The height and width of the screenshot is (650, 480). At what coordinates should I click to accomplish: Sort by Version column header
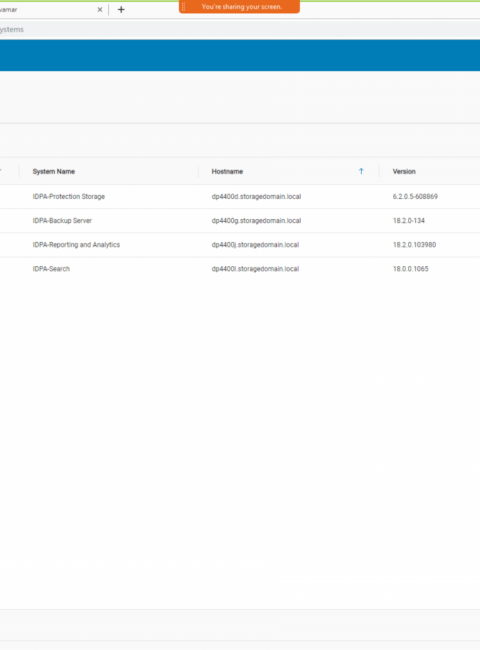point(404,171)
